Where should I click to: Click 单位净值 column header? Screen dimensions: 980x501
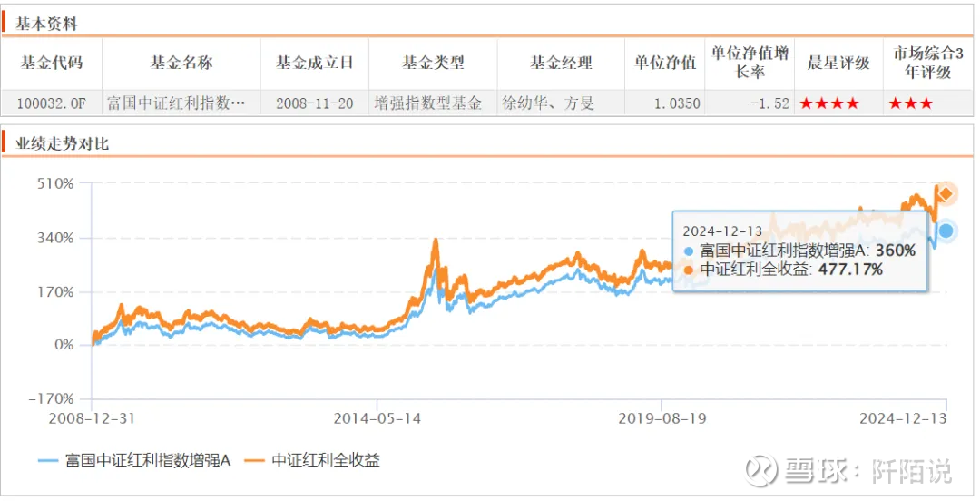(665, 63)
